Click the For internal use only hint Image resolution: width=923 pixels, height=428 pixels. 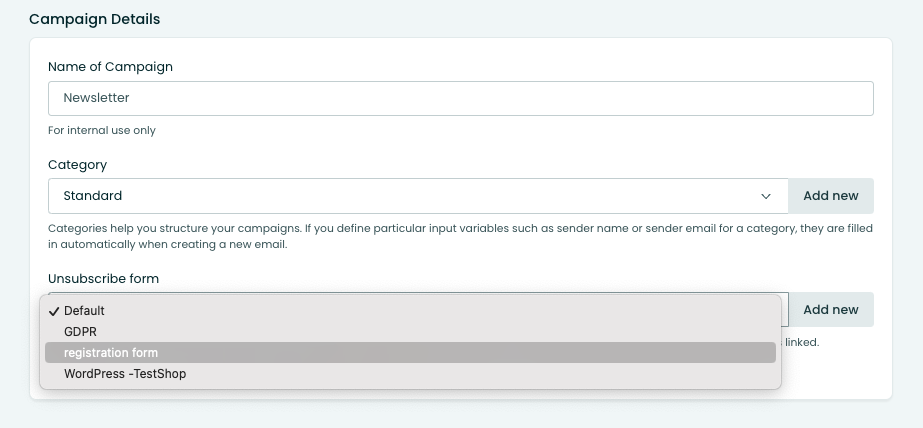click(102, 130)
